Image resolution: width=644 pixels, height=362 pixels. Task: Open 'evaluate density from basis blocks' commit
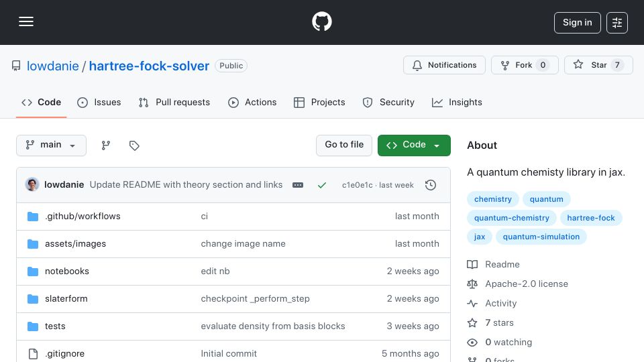coord(273,326)
